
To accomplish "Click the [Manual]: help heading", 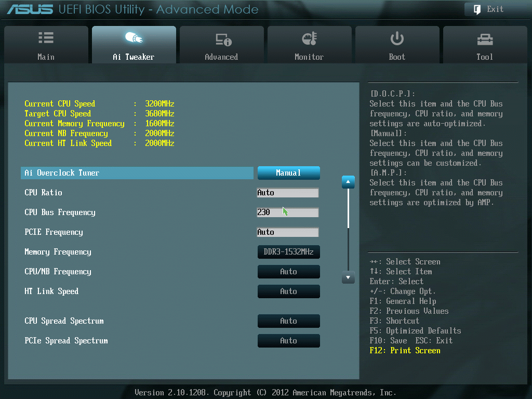I will pyautogui.click(x=389, y=134).
